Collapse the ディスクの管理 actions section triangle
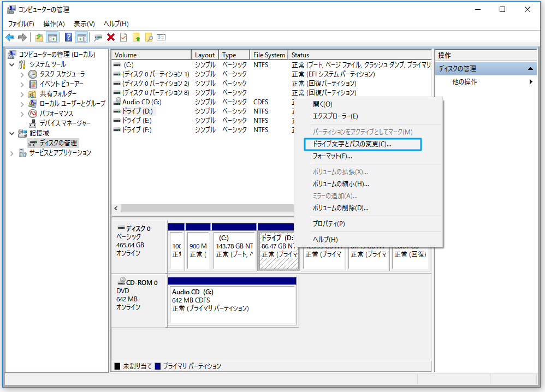545x392 pixels. [x=530, y=69]
